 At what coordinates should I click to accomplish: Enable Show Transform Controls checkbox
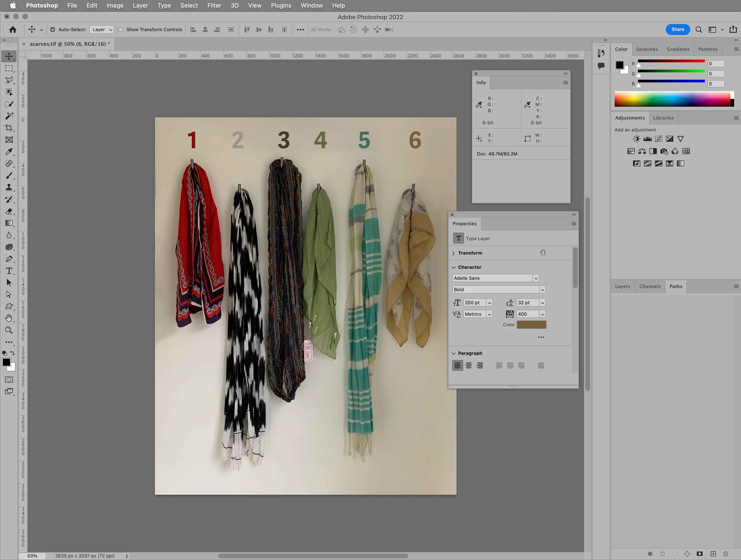(x=121, y=30)
